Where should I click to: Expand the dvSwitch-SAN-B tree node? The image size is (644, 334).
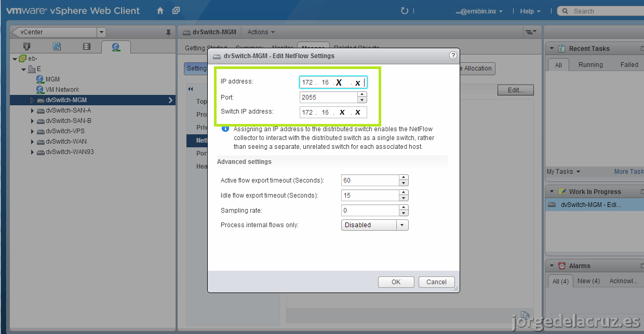[32, 121]
